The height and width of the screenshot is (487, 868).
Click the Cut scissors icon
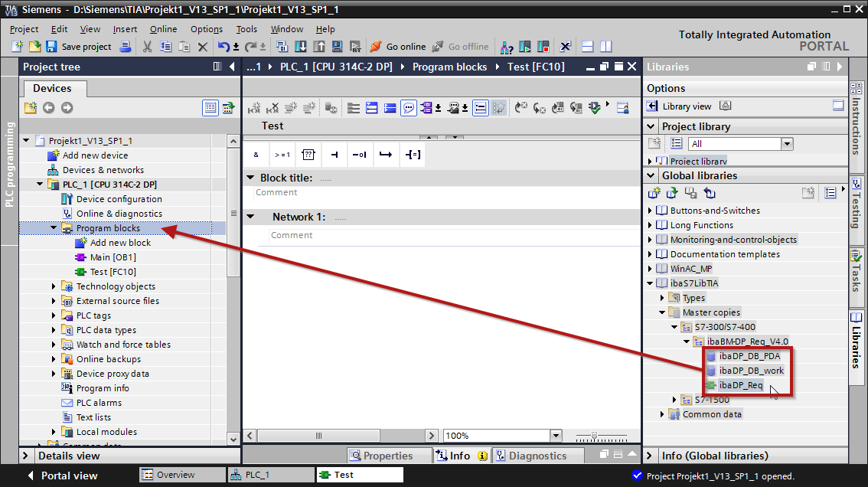147,47
